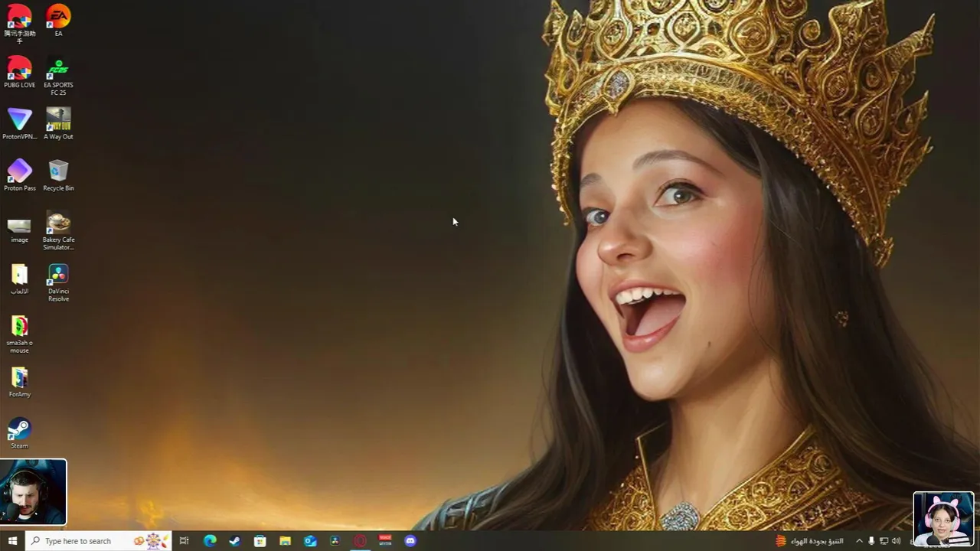980x551 pixels.
Task: Launch Microsoft Edge from the taskbar
Action: (x=210, y=541)
